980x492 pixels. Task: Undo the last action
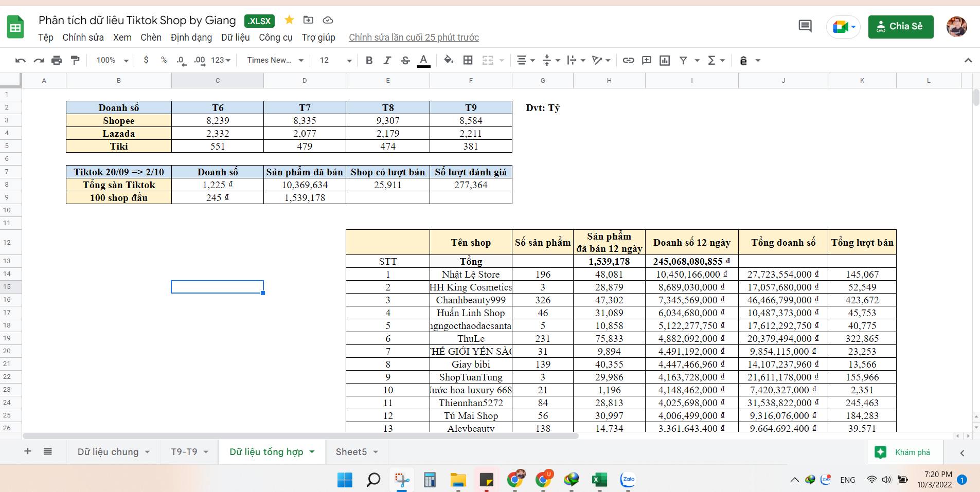[x=21, y=61]
